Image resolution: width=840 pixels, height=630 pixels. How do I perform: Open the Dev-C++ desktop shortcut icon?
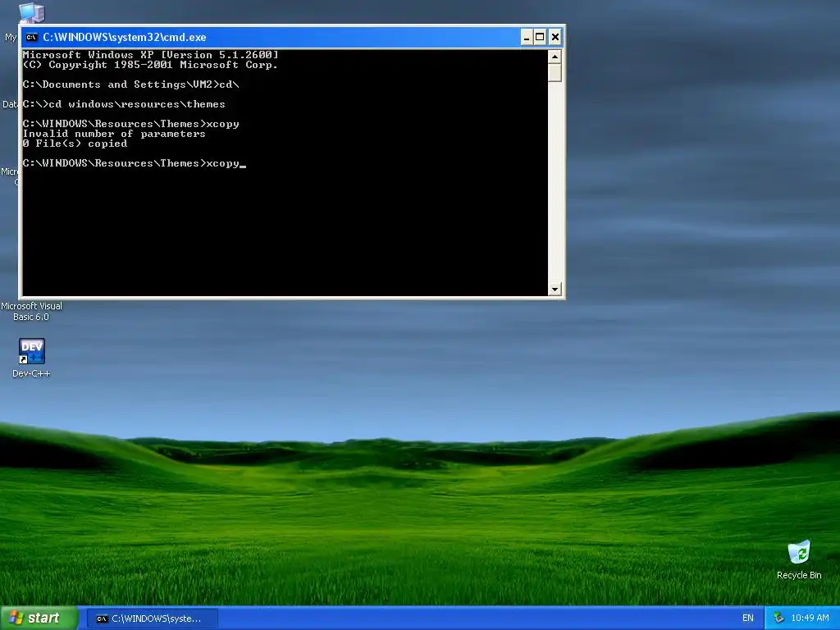click(x=32, y=351)
